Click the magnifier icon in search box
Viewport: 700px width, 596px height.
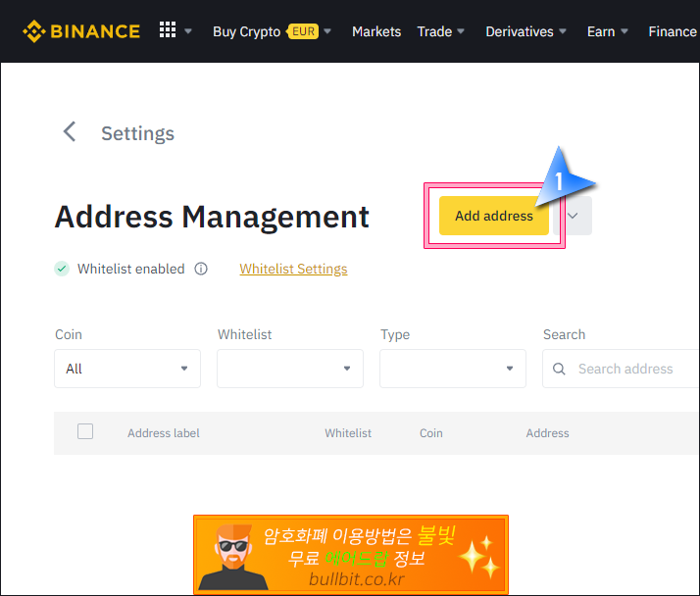[559, 369]
